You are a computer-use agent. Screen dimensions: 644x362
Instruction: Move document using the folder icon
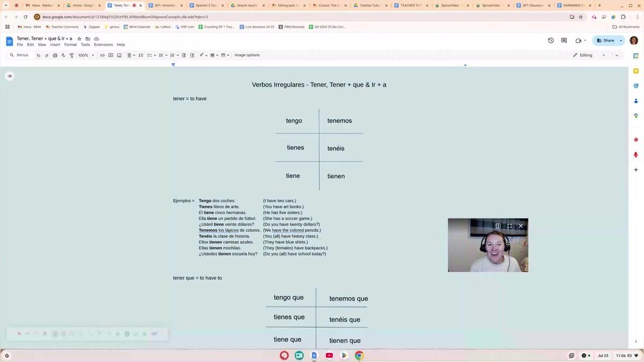click(88, 39)
